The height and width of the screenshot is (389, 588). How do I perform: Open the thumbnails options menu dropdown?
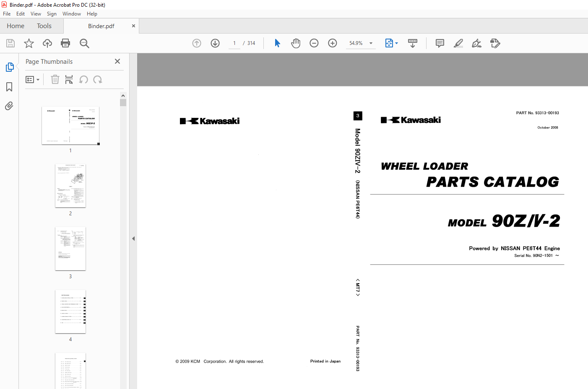pos(32,79)
